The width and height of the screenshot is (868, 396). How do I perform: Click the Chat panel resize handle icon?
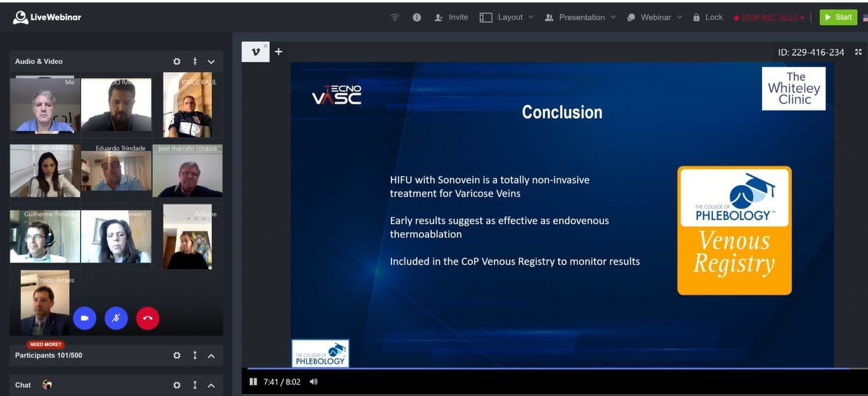pyautogui.click(x=195, y=385)
